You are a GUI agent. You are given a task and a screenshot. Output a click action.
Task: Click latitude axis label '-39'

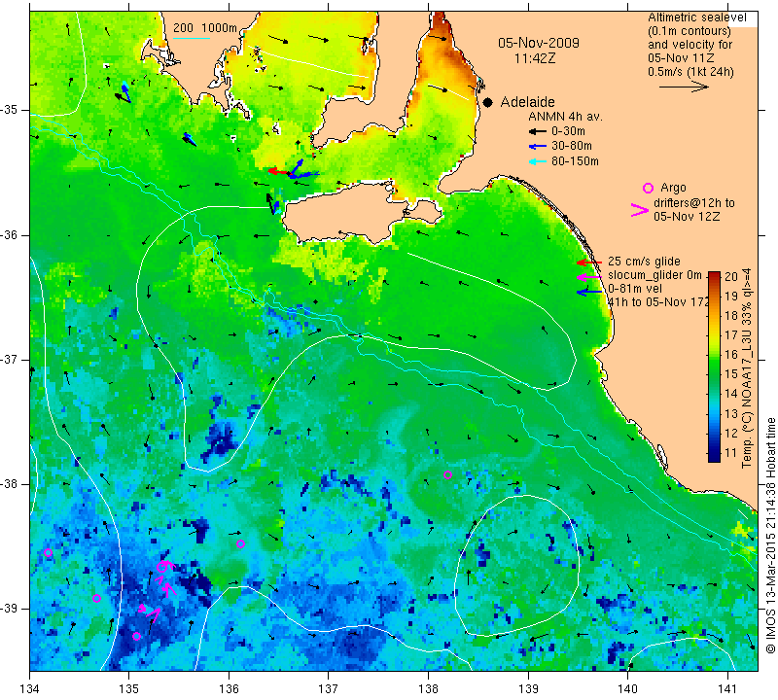pyautogui.click(x=10, y=609)
